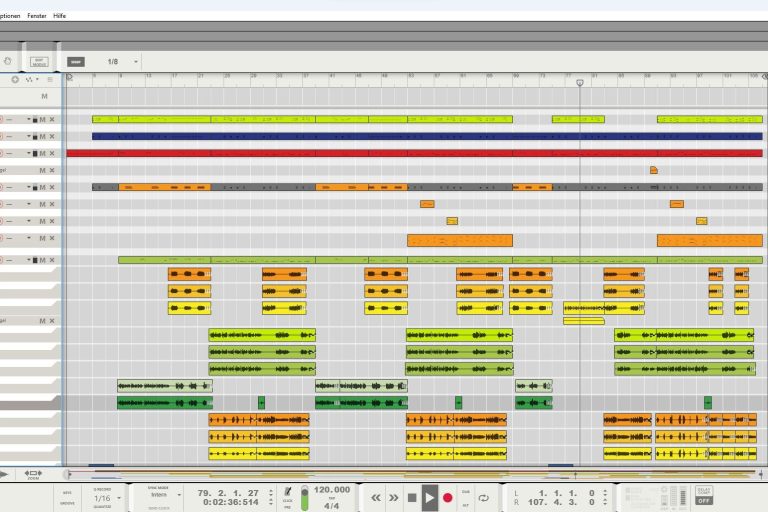This screenshot has height=512, width=768.
Task: Click the click level slider by the tempo
Action: [305, 497]
